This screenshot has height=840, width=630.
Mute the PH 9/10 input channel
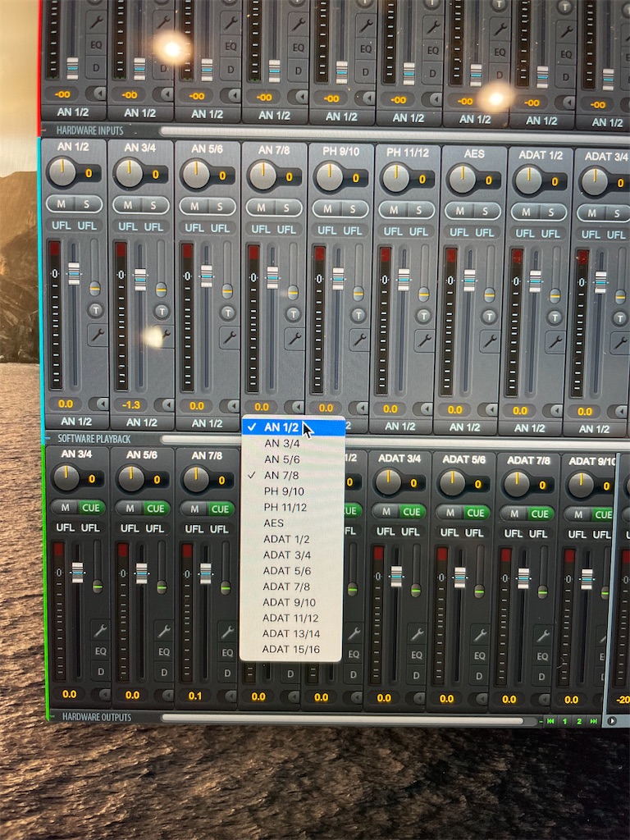point(327,209)
